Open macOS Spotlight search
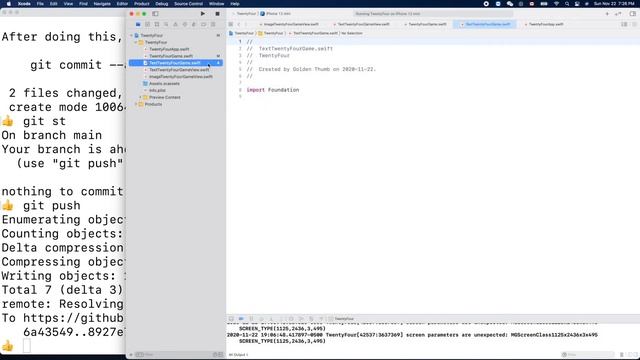The width and height of the screenshot is (640, 360). (x=567, y=4)
